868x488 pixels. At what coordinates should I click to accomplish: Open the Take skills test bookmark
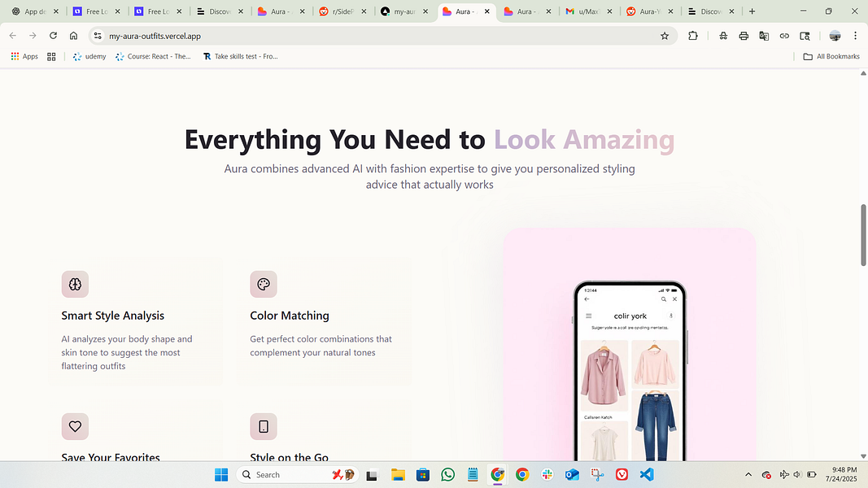[x=240, y=56]
